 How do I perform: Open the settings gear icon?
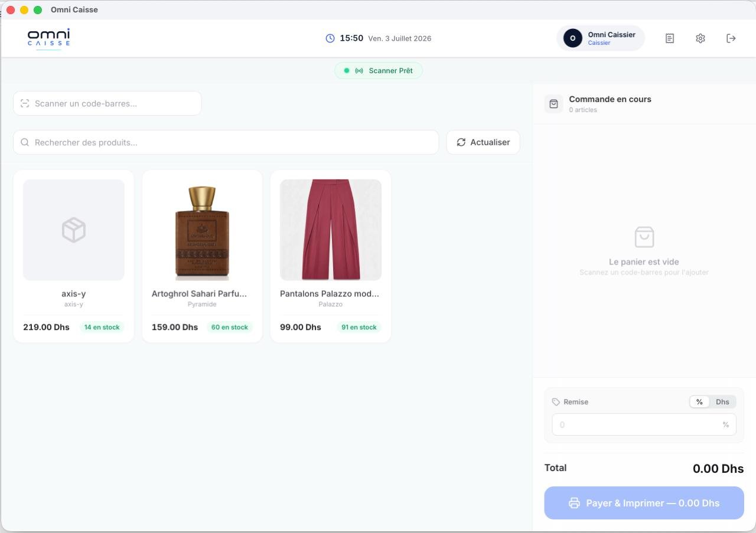tap(700, 38)
